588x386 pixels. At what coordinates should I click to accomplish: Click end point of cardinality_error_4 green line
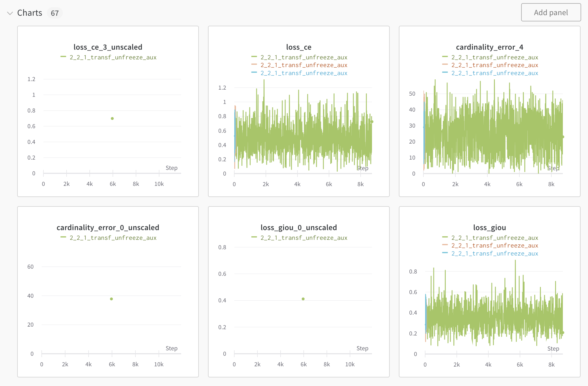563,137
